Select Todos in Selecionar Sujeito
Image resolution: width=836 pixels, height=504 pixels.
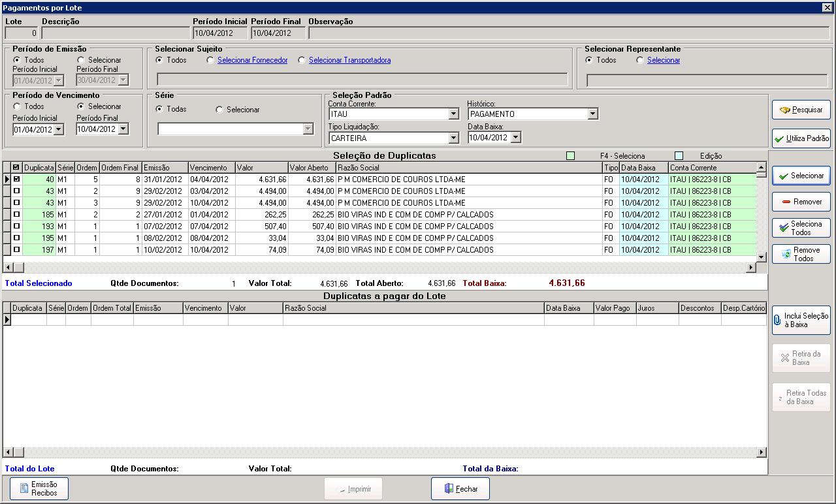coord(159,60)
